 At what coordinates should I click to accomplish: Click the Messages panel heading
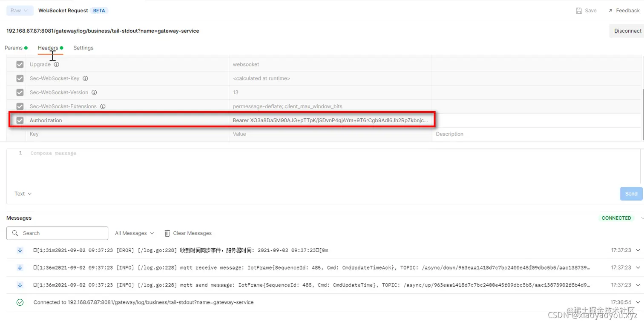click(19, 218)
